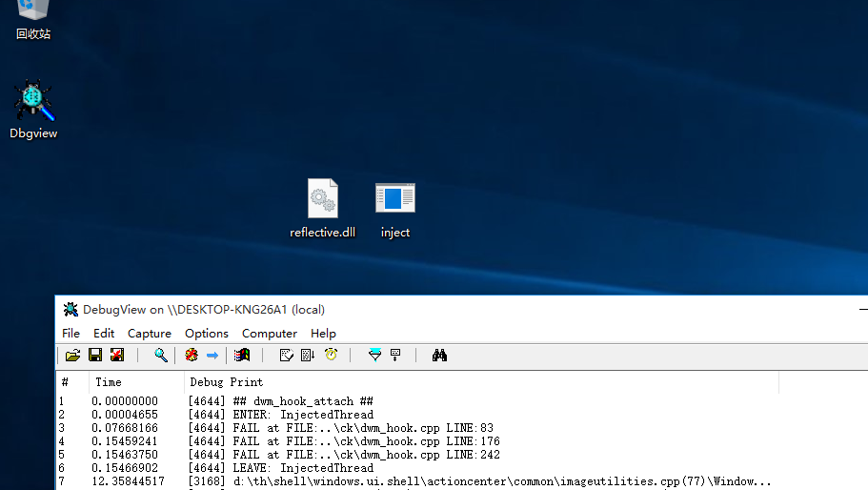Click the Windows flag capture icon

(x=242, y=356)
